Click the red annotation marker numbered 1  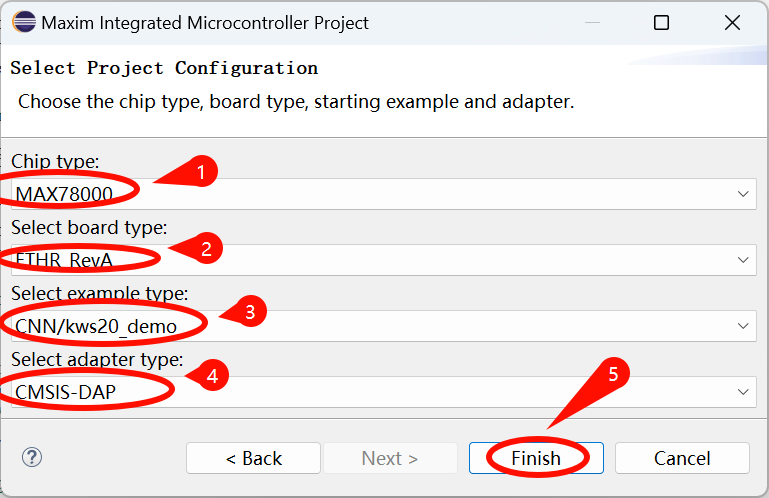201,171
